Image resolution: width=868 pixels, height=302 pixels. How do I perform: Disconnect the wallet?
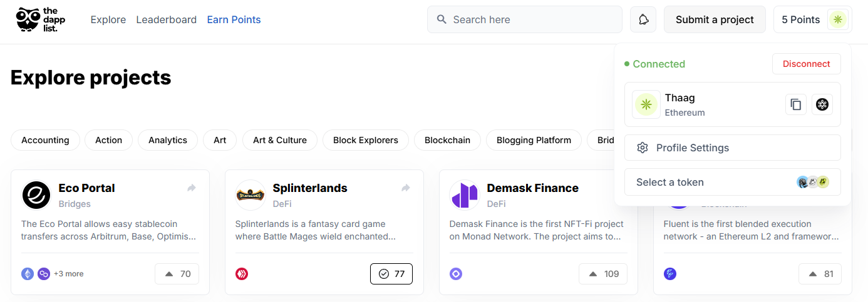807,64
